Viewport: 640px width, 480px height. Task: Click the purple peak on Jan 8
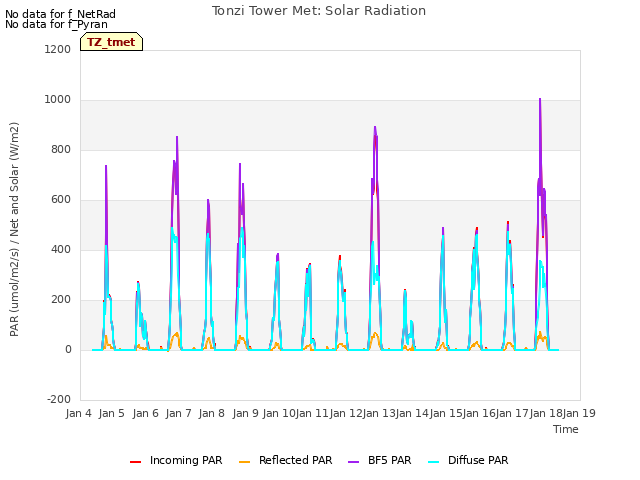(208, 200)
